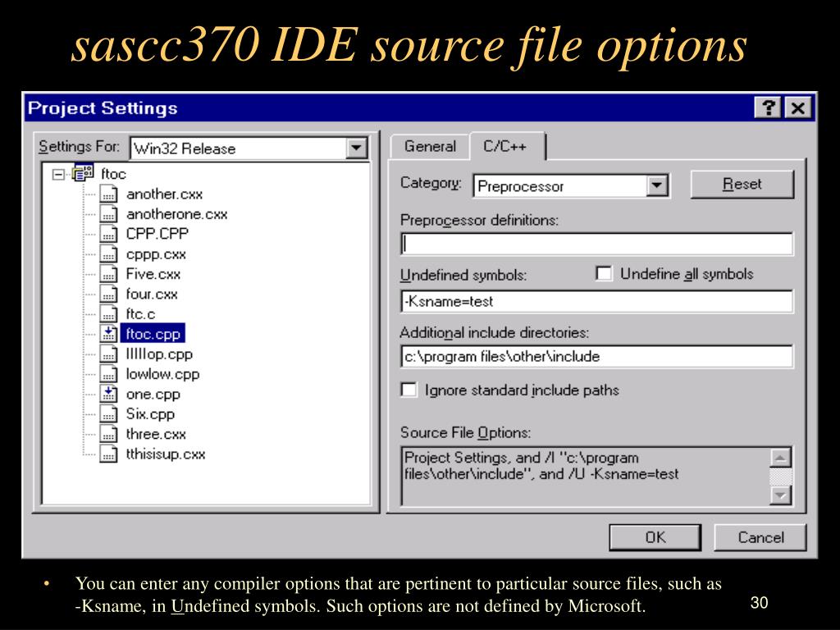The image size is (840, 630).
Task: Select another.cxx in file tree
Action: coord(164,194)
